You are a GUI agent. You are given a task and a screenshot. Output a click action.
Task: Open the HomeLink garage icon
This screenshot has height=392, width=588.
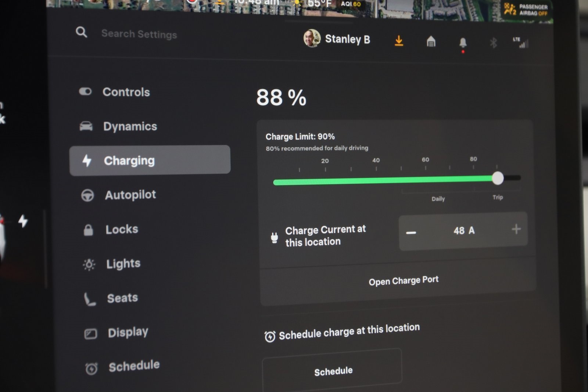pyautogui.click(x=431, y=42)
